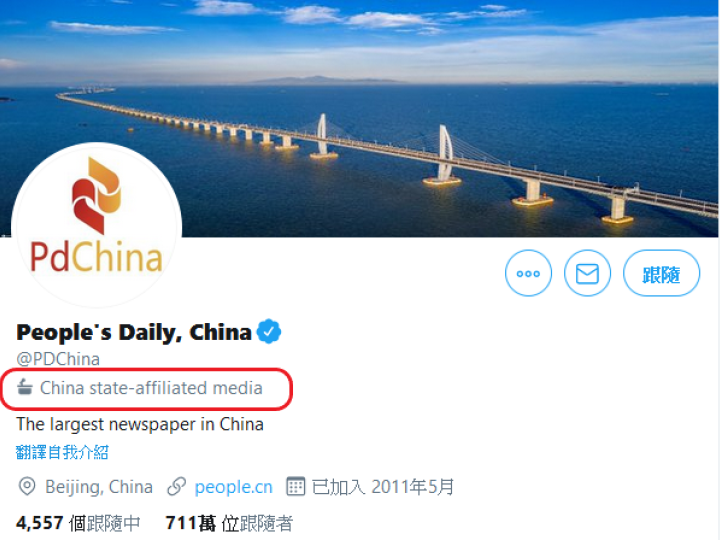Click the state-affiliated media podium icon
The width and height of the screenshot is (720, 540).
[x=25, y=387]
